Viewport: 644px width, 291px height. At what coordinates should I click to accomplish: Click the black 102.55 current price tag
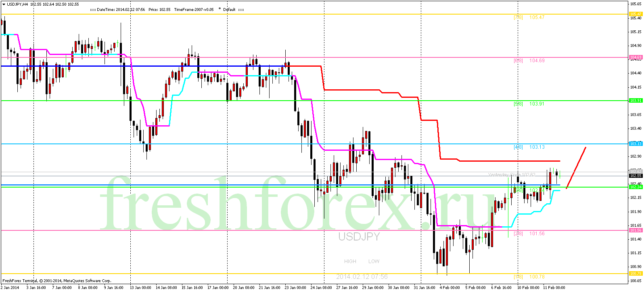(x=636, y=176)
